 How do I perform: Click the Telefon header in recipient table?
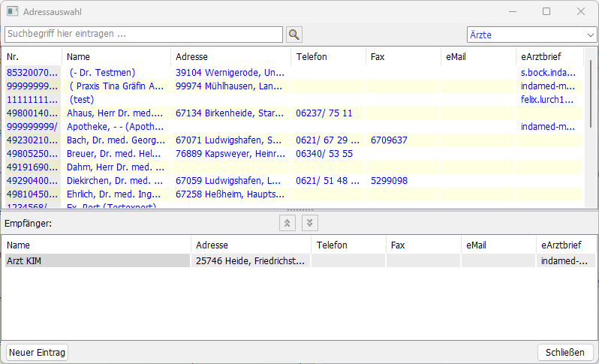[348, 245]
